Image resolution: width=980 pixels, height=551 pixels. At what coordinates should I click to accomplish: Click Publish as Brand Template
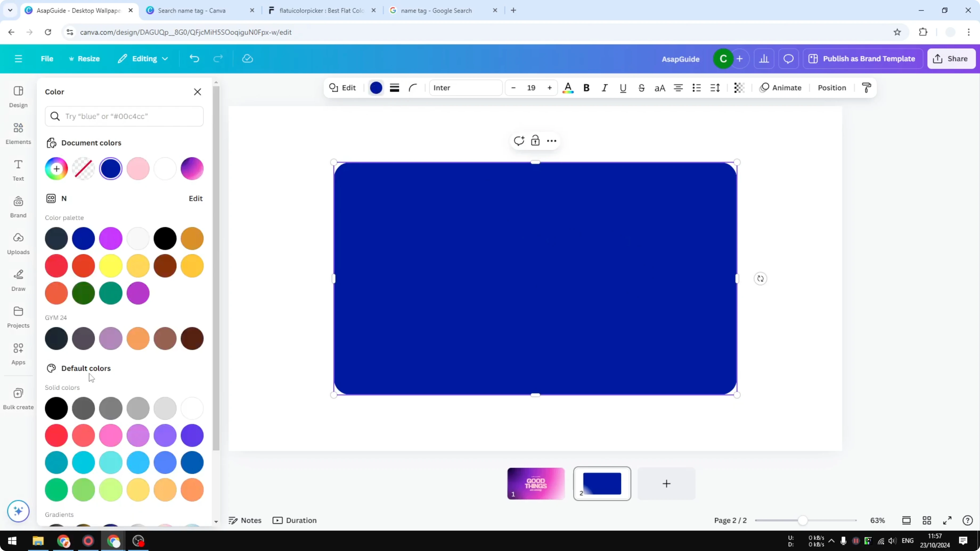(x=863, y=59)
